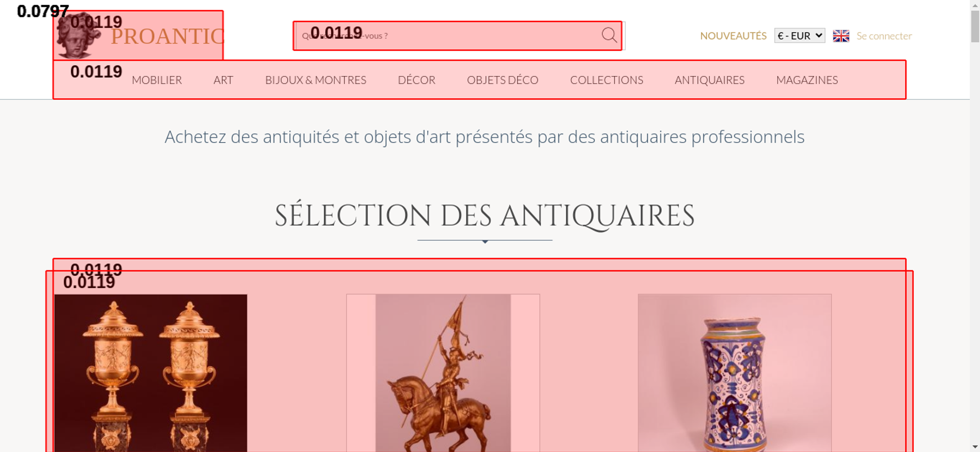Open the ART menu
This screenshot has width=980, height=452.
pyautogui.click(x=223, y=80)
